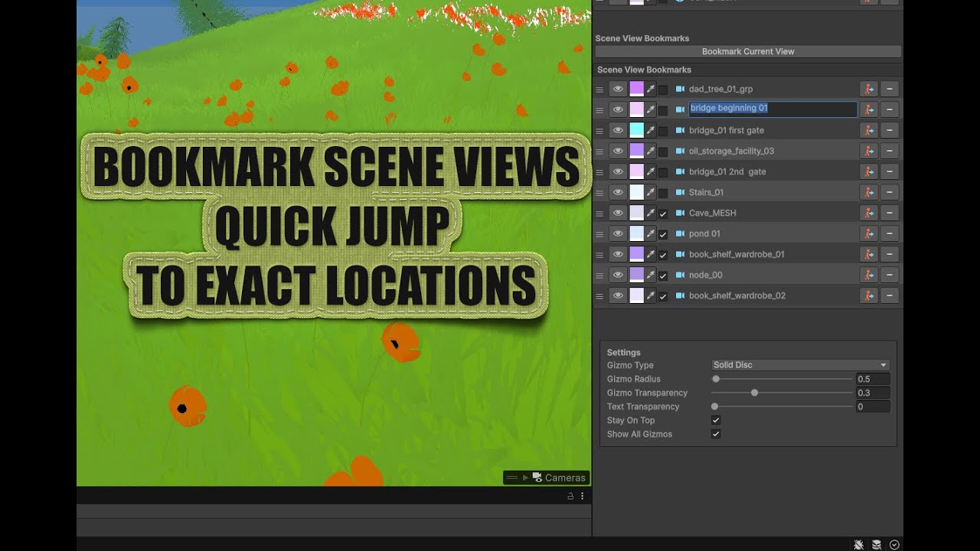Uncheck the Stay On Top checkbox
The image size is (980, 551).
click(x=716, y=420)
